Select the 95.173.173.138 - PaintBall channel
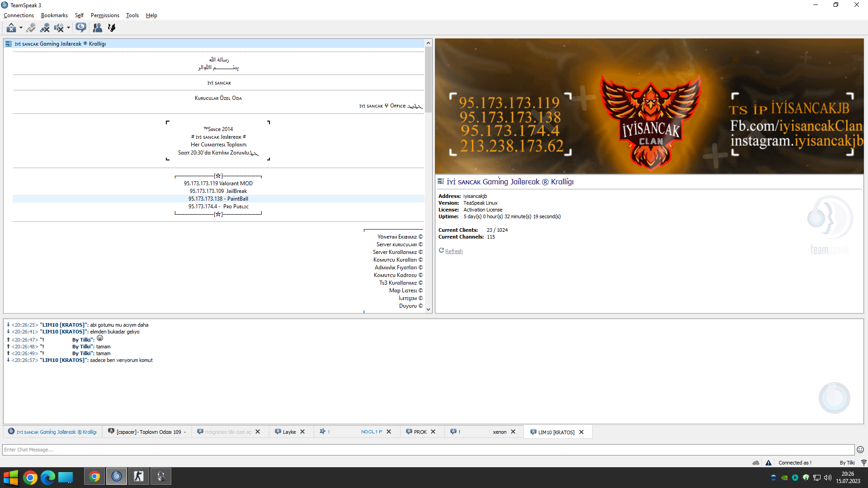Screen dimensions: 868x488 (218, 199)
